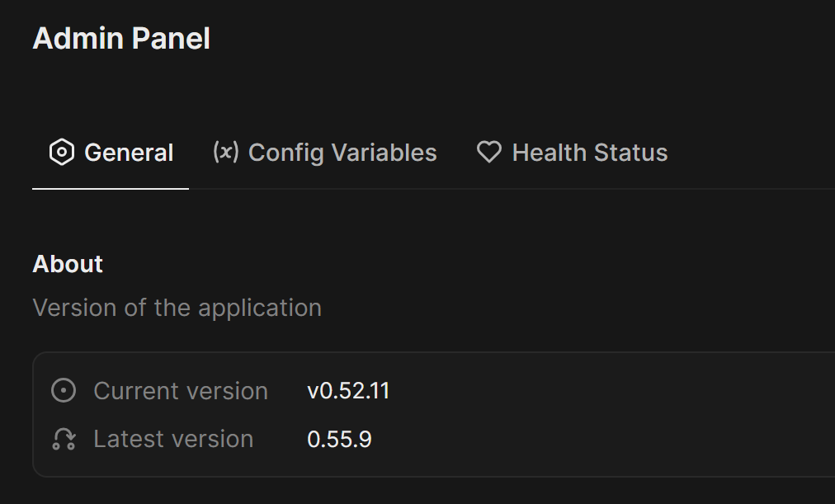Open the Config Variables tab
The width and height of the screenshot is (835, 504).
click(x=325, y=153)
